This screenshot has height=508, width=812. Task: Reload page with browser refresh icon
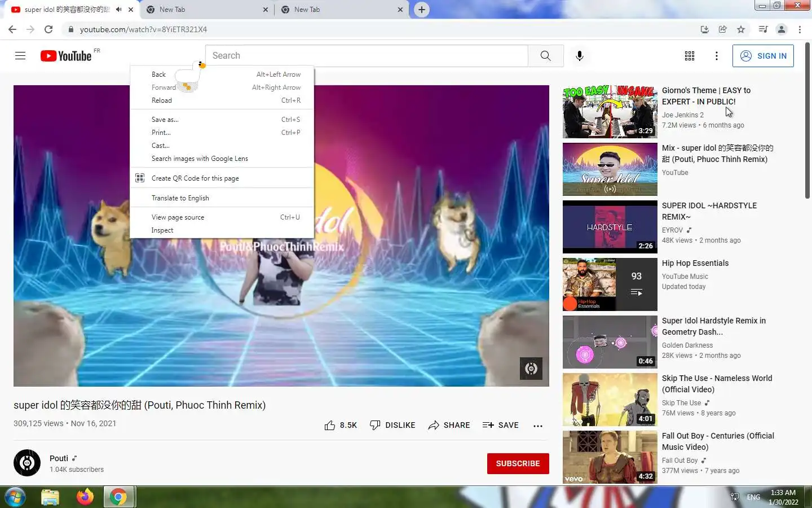coord(48,29)
